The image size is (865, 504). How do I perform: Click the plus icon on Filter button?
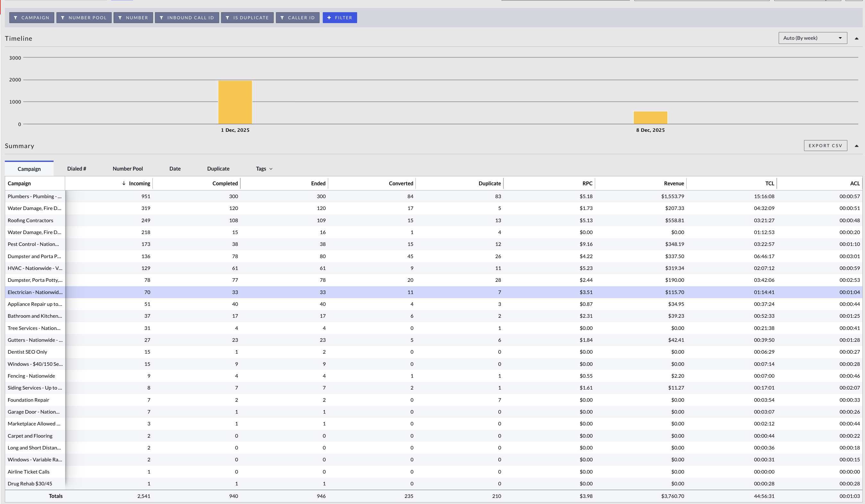coord(329,18)
